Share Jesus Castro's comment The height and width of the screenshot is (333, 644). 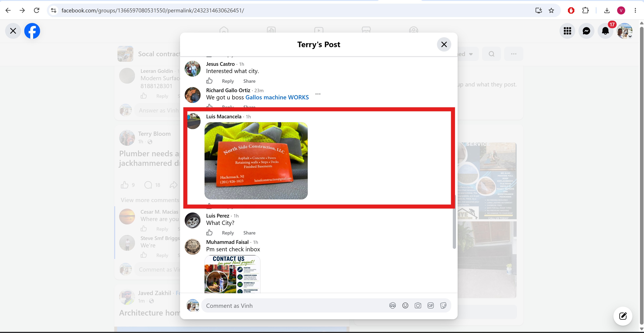click(249, 81)
